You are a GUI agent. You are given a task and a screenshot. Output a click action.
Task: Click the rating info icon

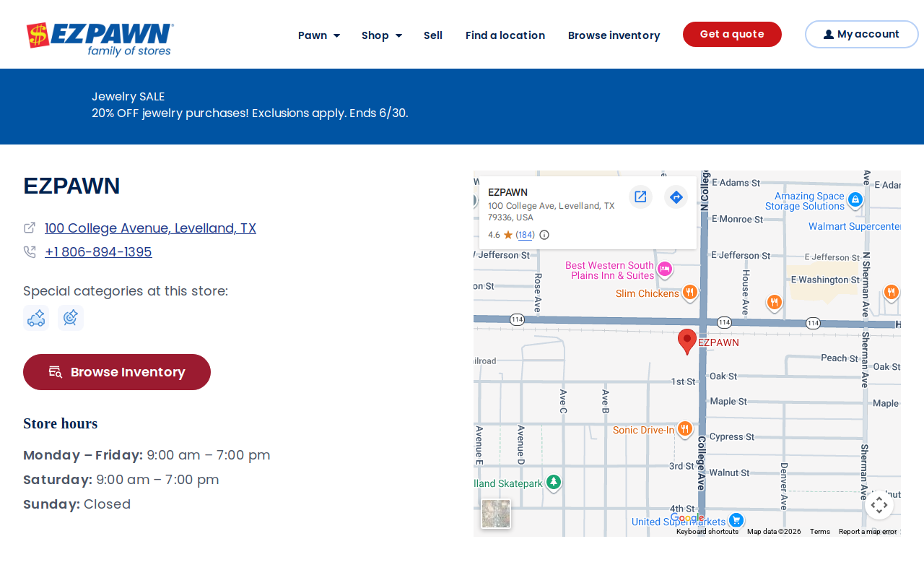point(544,235)
